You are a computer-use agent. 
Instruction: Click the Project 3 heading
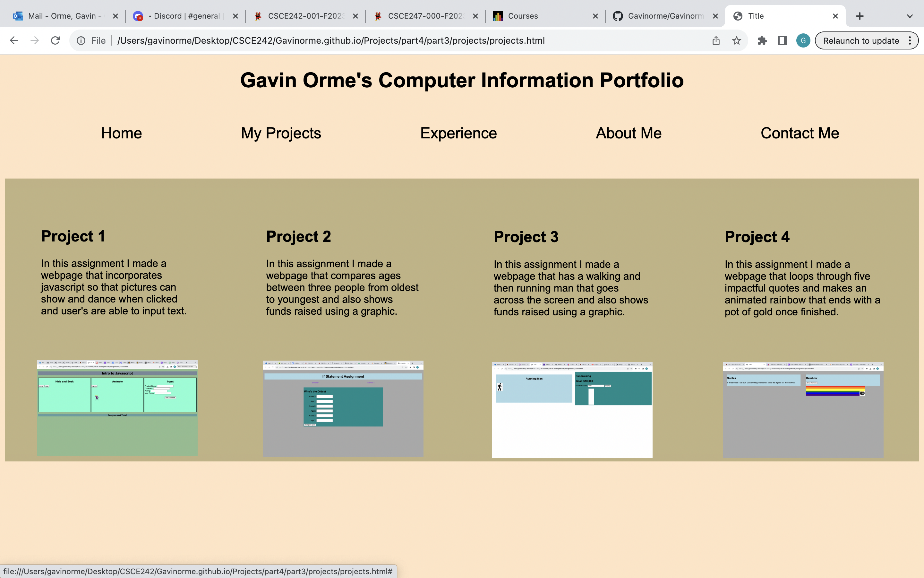(x=526, y=237)
